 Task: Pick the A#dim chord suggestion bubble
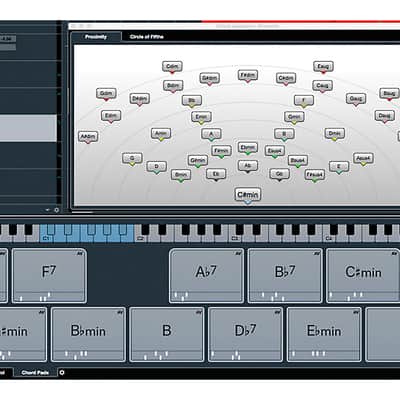88,137
